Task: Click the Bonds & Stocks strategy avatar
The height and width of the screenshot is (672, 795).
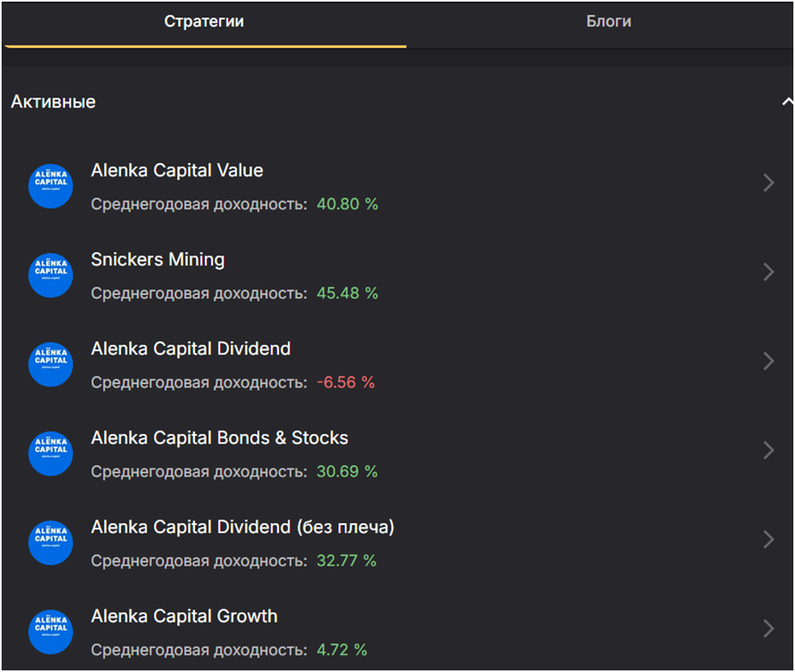Action: (50, 453)
